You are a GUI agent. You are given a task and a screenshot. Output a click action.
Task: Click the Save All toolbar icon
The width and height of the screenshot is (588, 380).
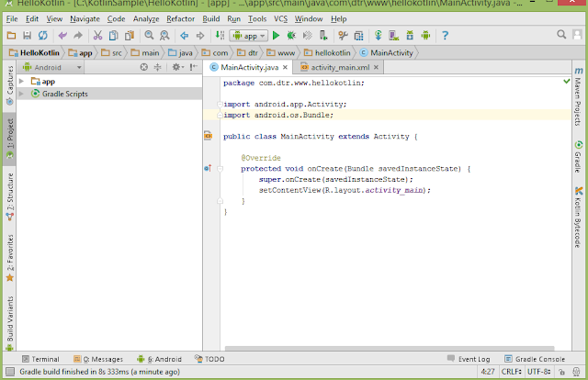coord(27,36)
